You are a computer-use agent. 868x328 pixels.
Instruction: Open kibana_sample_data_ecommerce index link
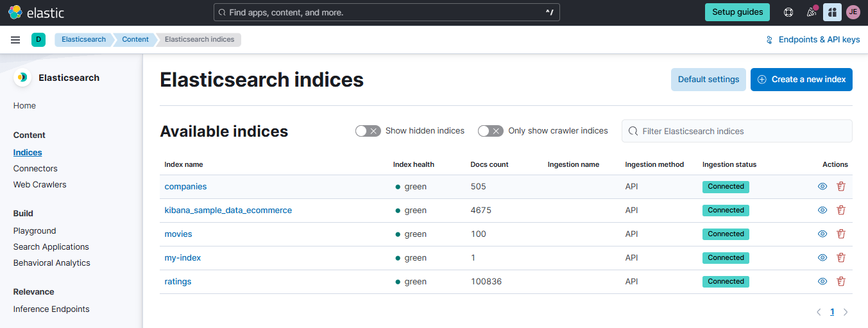coord(228,211)
